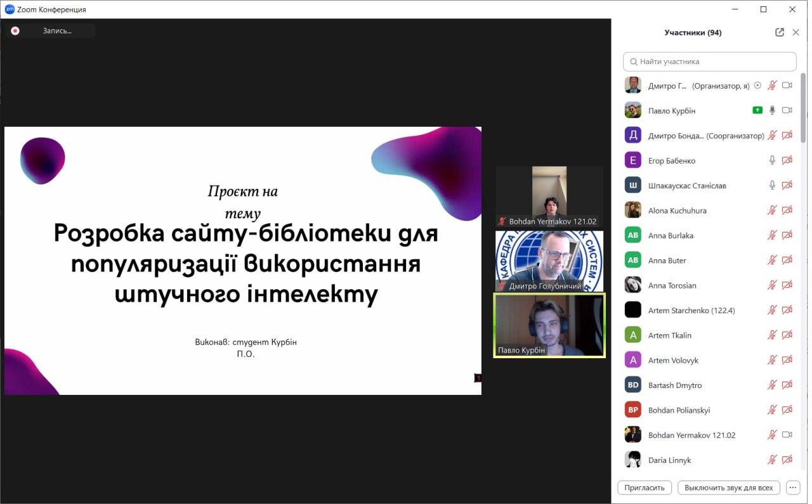
Task: Click disabled camera icon for Anna Burlaka
Action: coord(787,235)
